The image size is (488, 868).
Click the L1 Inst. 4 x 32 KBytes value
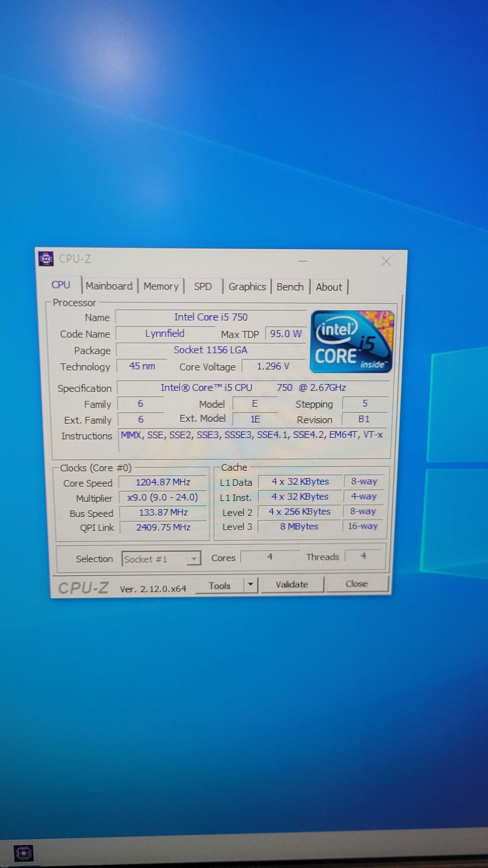300,497
